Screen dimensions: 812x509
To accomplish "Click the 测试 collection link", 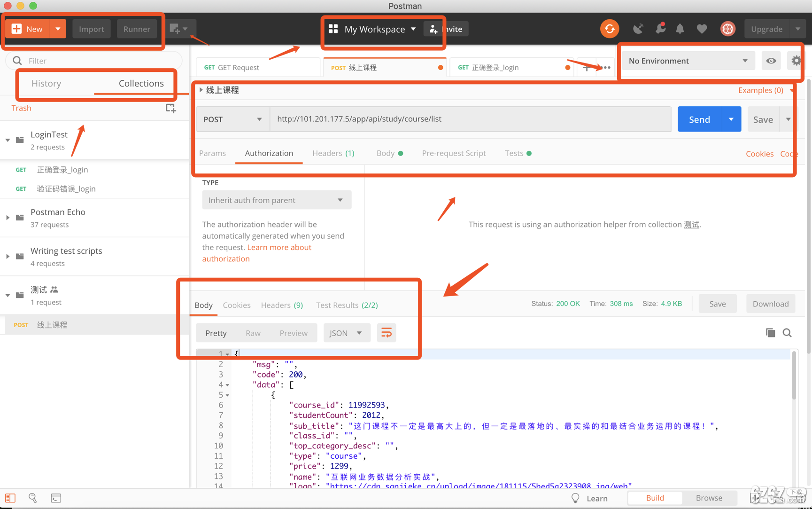I will click(691, 225).
